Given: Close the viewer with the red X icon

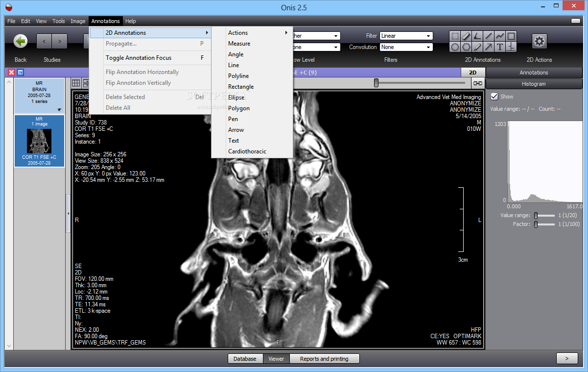Looking at the screenshot, I should click(12, 73).
